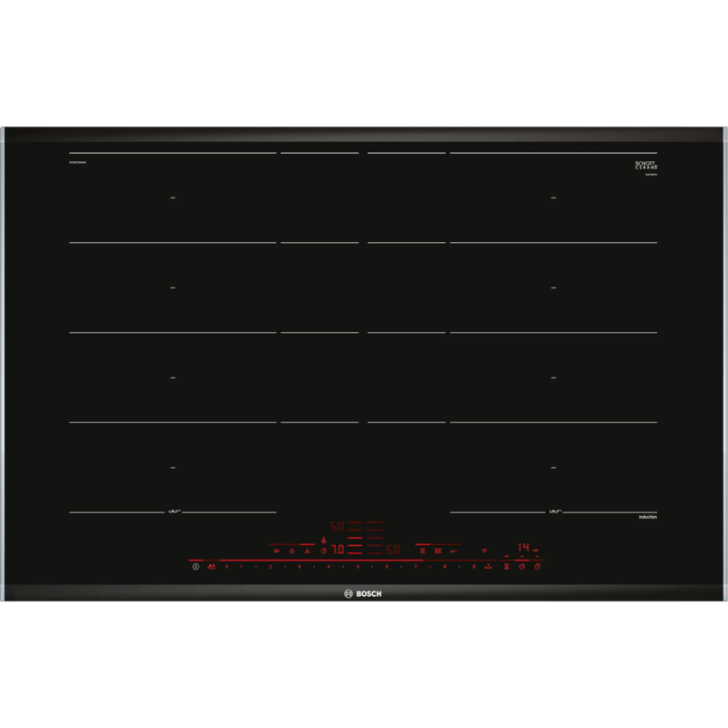Screen dimensions: 728x728
Task: Tap the hourglass timer symbol
Action: pos(505,567)
